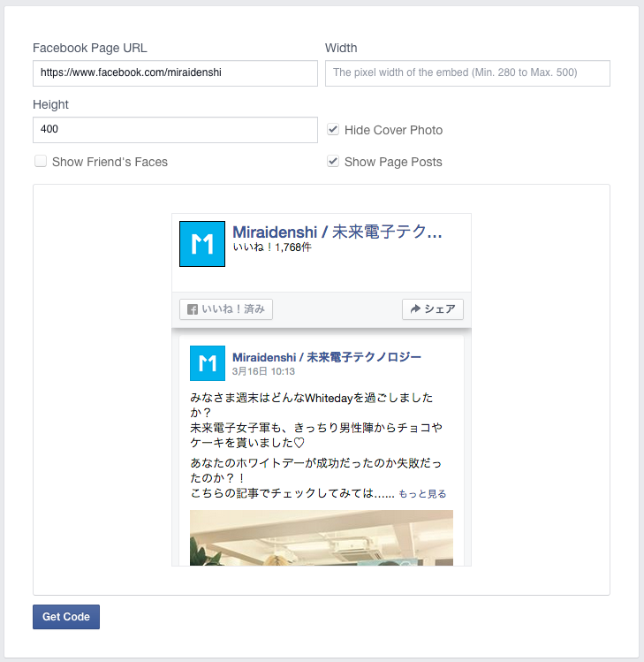The height and width of the screenshot is (662, 644).
Task: Expand the post via もっと見る link
Action: point(422,493)
